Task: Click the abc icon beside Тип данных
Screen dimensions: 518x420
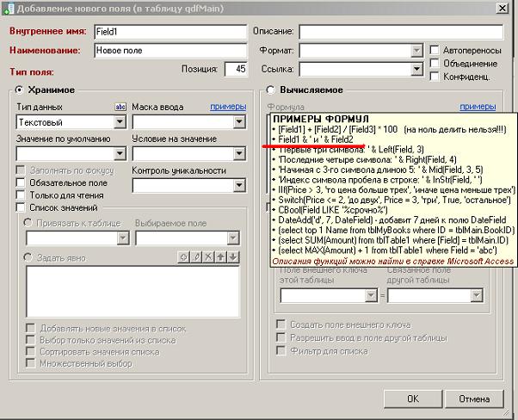Action: 120,107
